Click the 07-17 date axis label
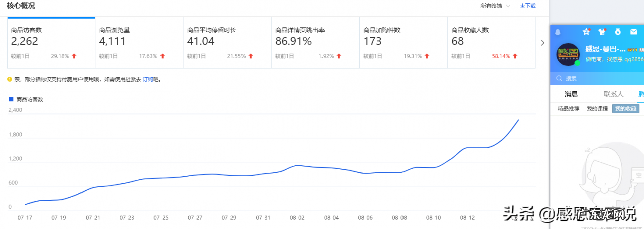 (x=24, y=218)
